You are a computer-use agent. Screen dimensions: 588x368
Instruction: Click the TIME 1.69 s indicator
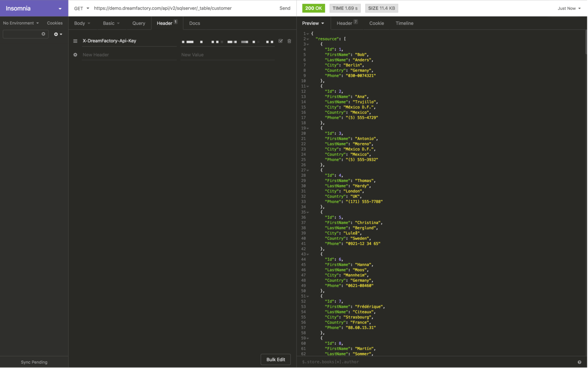point(345,8)
